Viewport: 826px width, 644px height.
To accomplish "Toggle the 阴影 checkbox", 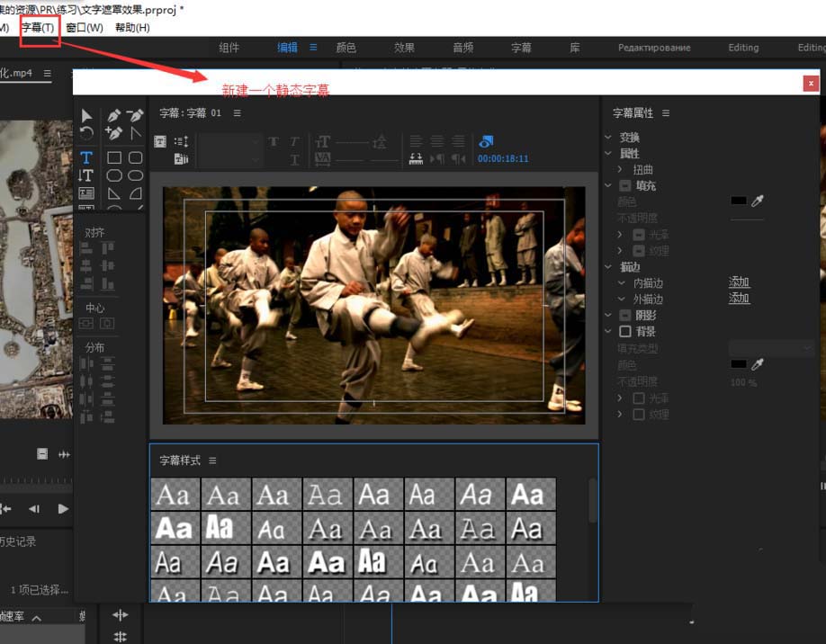I will pyautogui.click(x=625, y=316).
